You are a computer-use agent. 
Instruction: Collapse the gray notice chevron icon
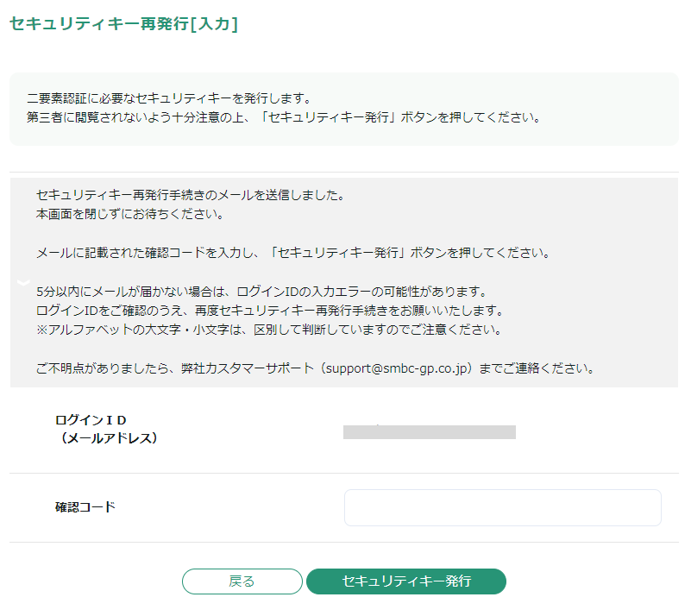[23, 282]
